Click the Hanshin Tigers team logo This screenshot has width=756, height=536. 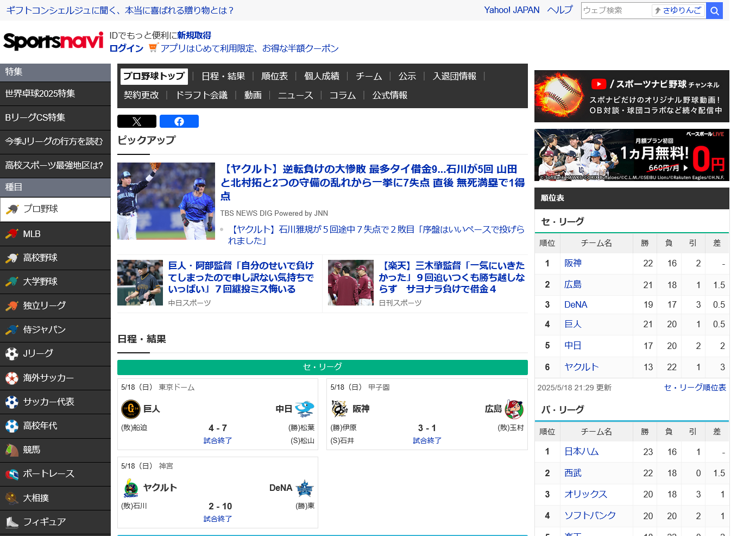[340, 408]
